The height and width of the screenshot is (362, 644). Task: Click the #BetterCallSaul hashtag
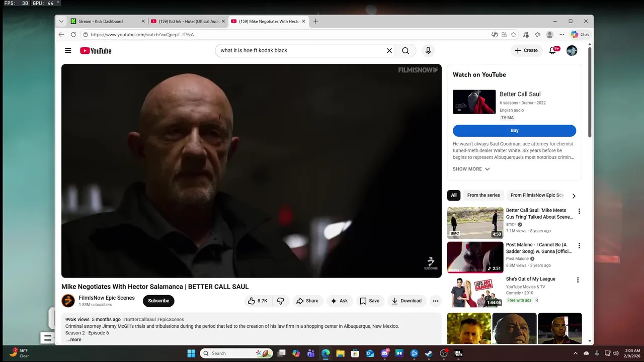pyautogui.click(x=139, y=319)
